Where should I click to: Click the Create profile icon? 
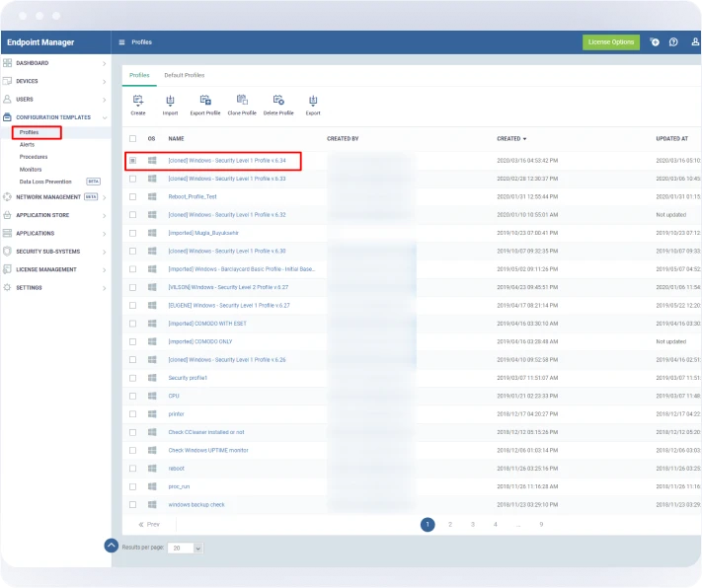[138, 101]
